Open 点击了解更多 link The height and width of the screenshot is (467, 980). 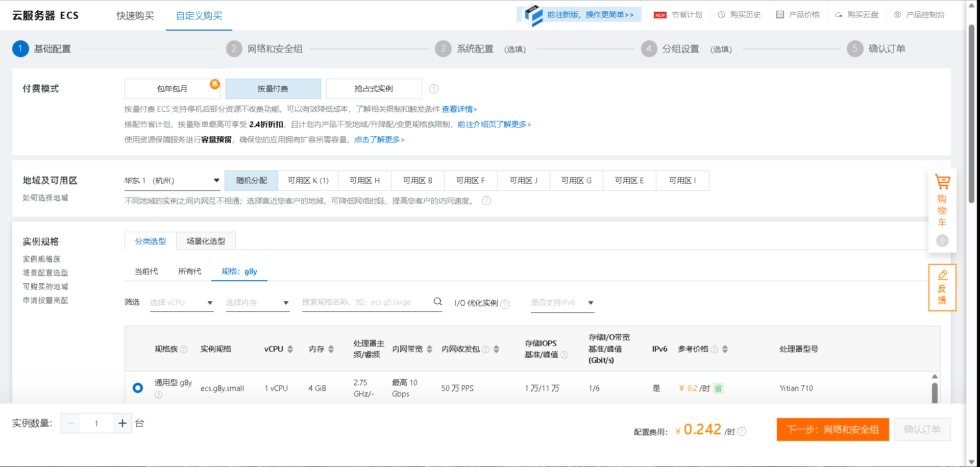click(x=379, y=140)
